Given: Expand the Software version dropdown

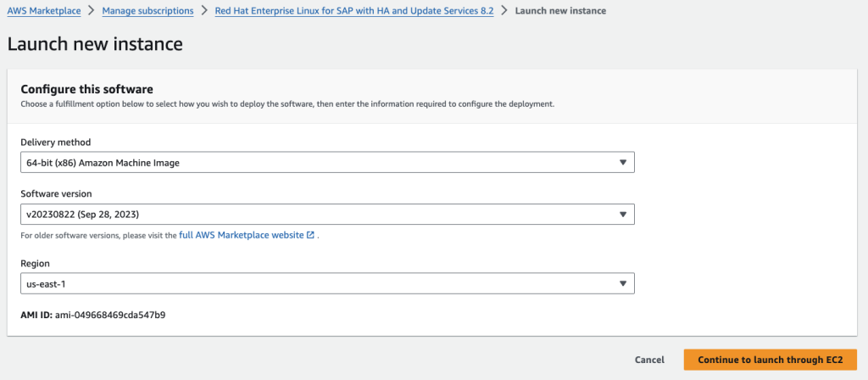Looking at the screenshot, I should 328,214.
